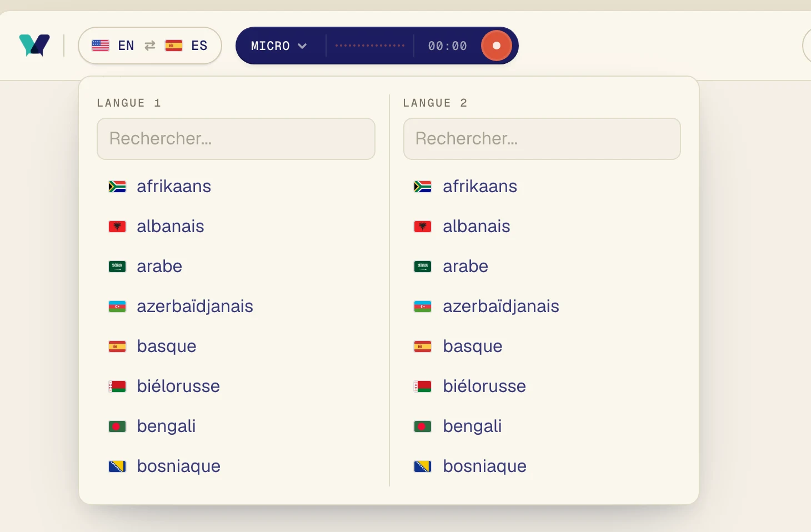Click Azerbaijan flag in Langue 2
The image size is (811, 532).
423,307
